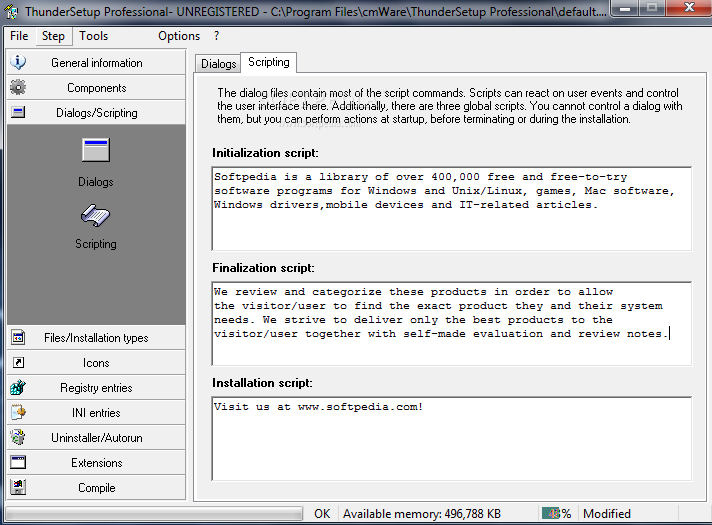712x525 pixels.
Task: Click the Icons shortcut arrow icon
Action: pyautogui.click(x=18, y=362)
